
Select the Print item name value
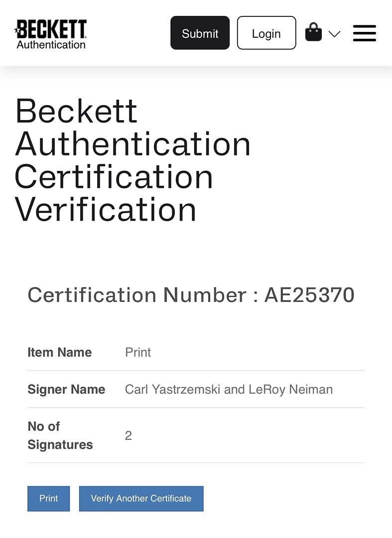pyautogui.click(x=138, y=352)
